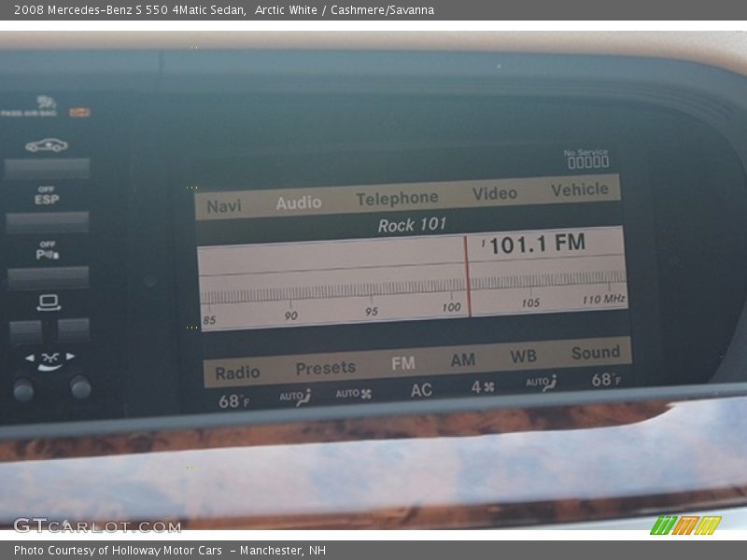This screenshot has height=560, width=747.
Task: Open the Sound settings
Action: point(595,353)
